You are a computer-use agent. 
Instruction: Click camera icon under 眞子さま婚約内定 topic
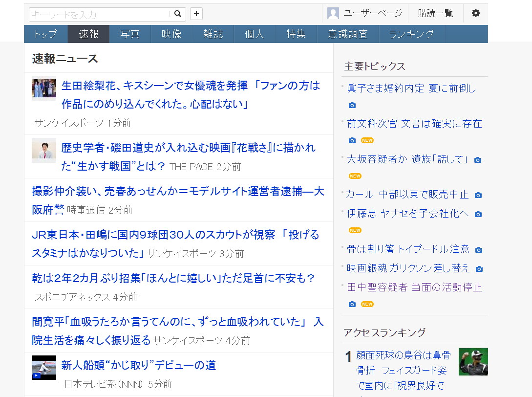click(x=352, y=106)
